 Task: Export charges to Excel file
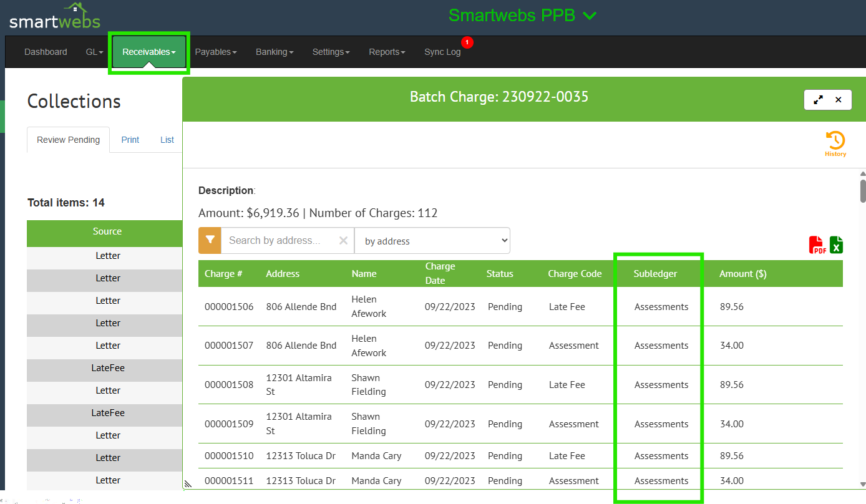click(836, 245)
